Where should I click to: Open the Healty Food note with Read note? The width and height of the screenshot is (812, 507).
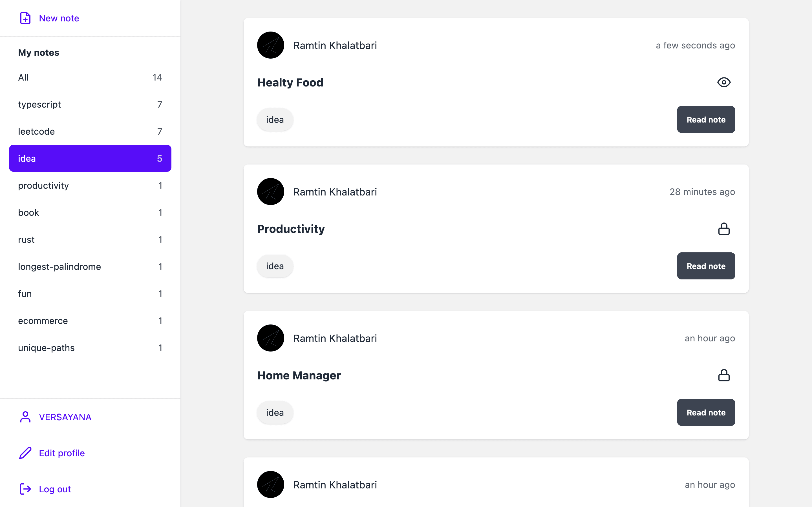pos(706,119)
